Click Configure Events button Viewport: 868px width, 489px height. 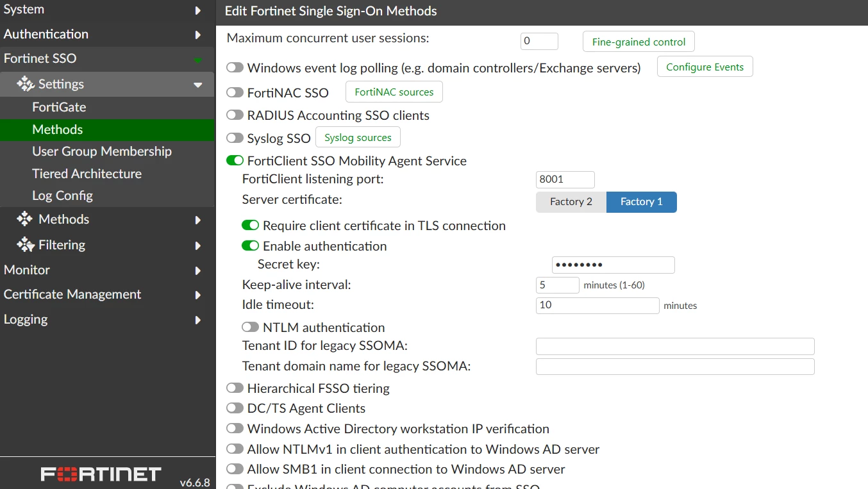point(705,67)
